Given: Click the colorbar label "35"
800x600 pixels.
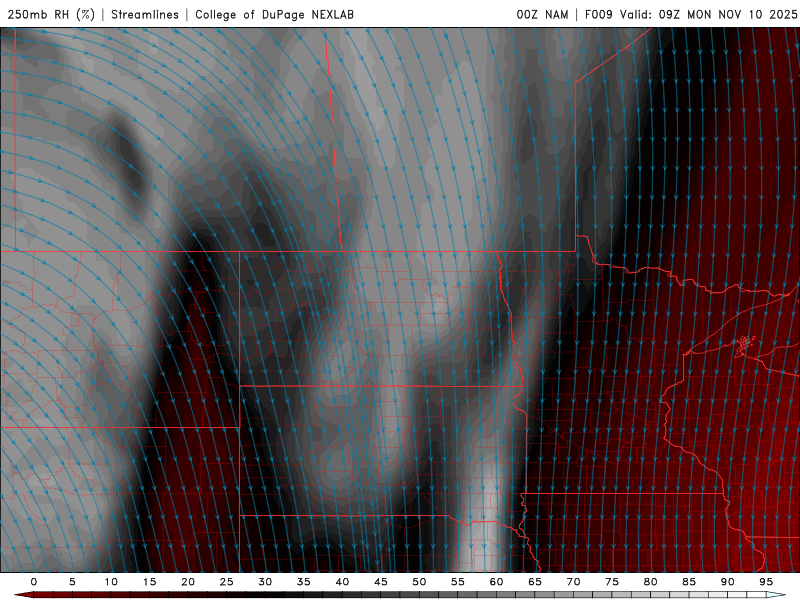Looking at the screenshot, I should [304, 582].
